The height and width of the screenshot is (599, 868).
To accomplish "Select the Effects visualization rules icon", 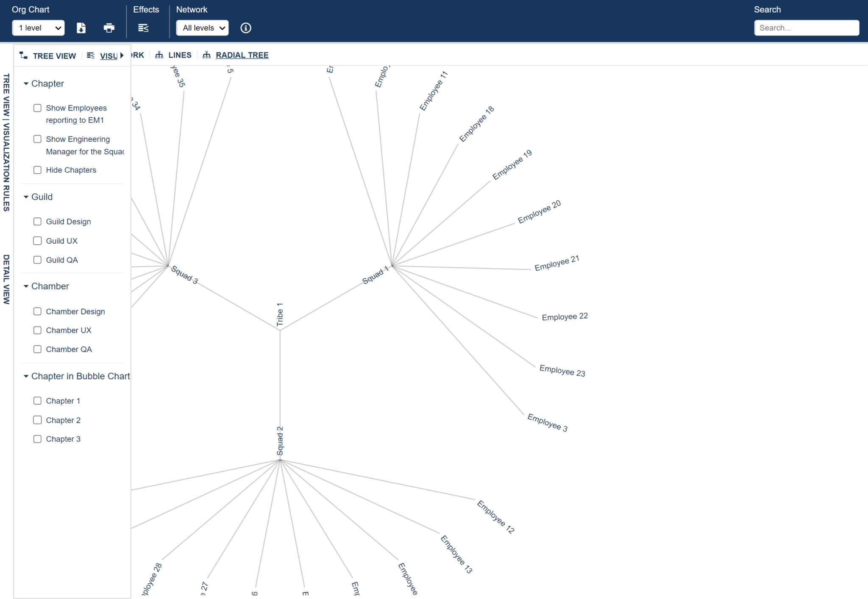I will pos(143,28).
